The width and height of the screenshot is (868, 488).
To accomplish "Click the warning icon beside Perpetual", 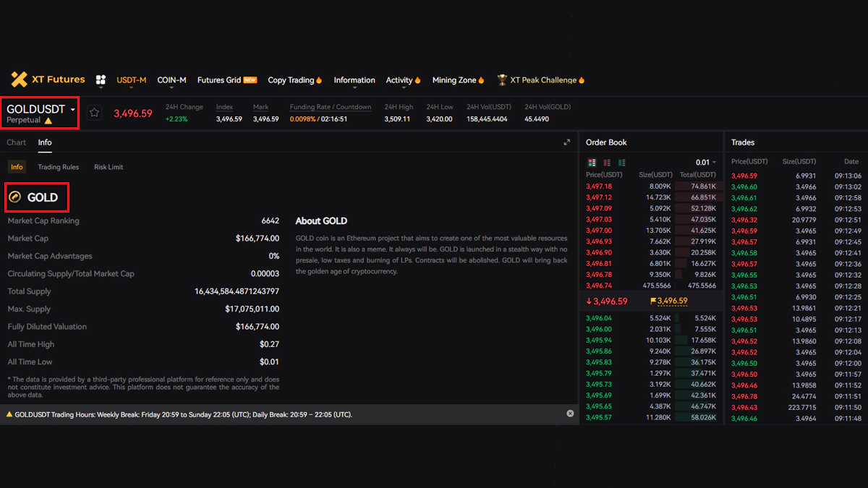I will pos(48,121).
